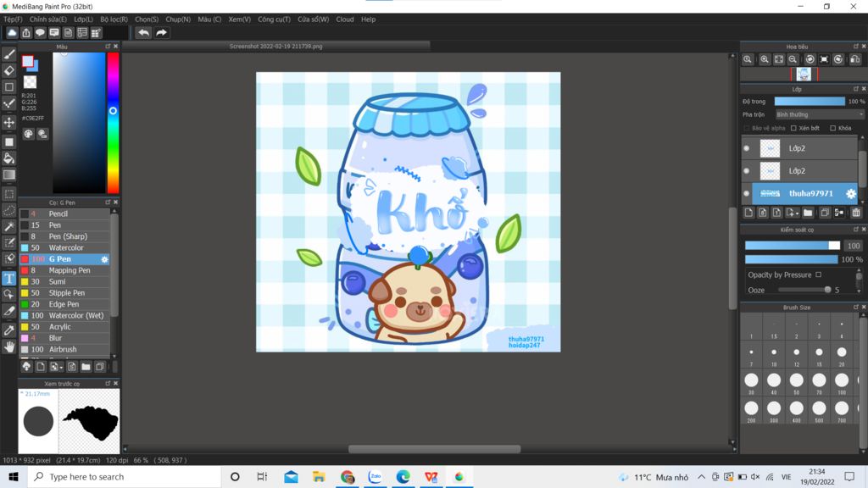Select the Eyedropper tool
This screenshot has height=488, width=868.
pyautogui.click(x=8, y=330)
